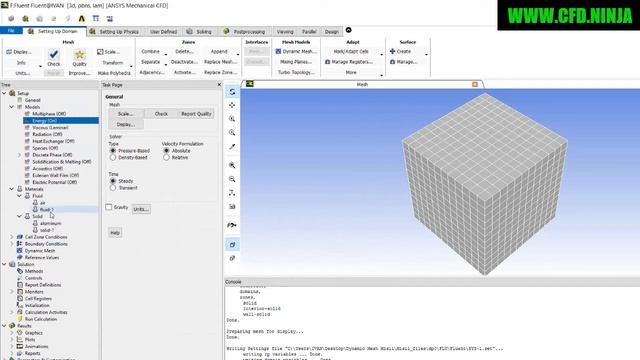Collapse the Solid materials node
The width and height of the screenshot is (640, 360).
point(19,216)
